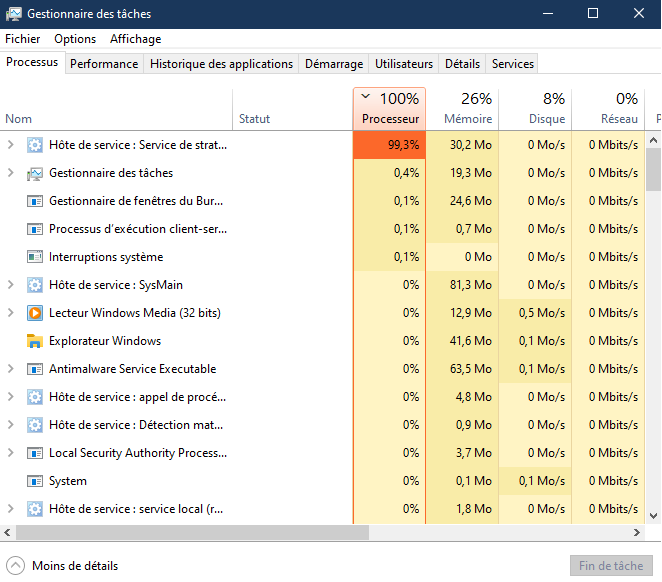
Task: Select the System process name
Action: (68, 481)
